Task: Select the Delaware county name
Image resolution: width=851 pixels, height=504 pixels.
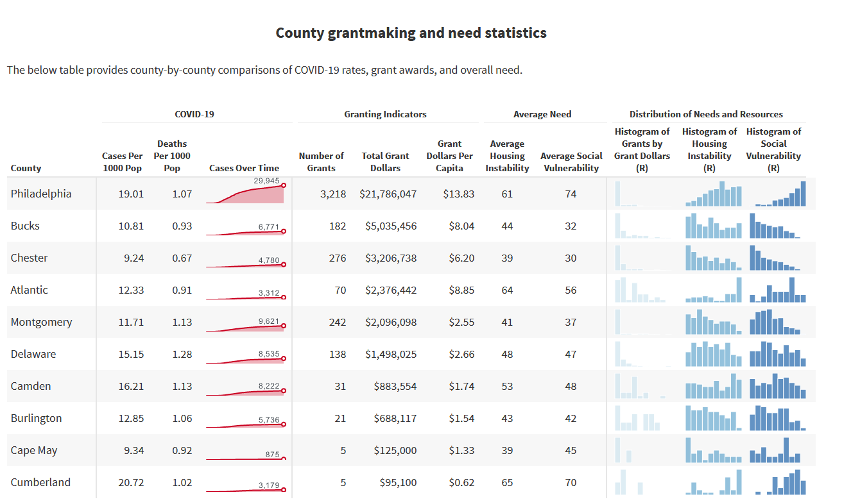Action: (33, 354)
